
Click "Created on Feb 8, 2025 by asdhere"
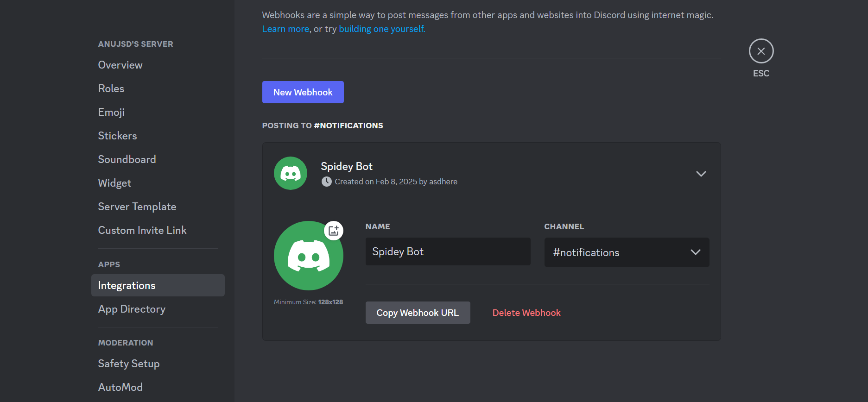pyautogui.click(x=396, y=182)
